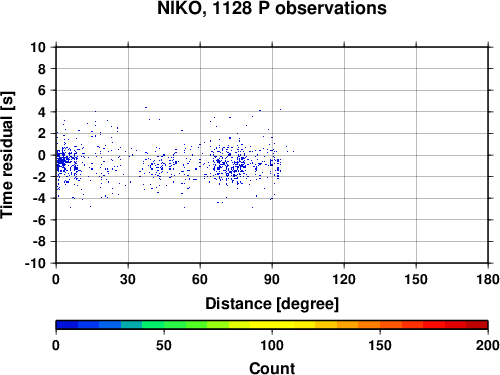500x375 pixels.
Task: Click the dense data cluster near zero distance
Action: (62, 162)
